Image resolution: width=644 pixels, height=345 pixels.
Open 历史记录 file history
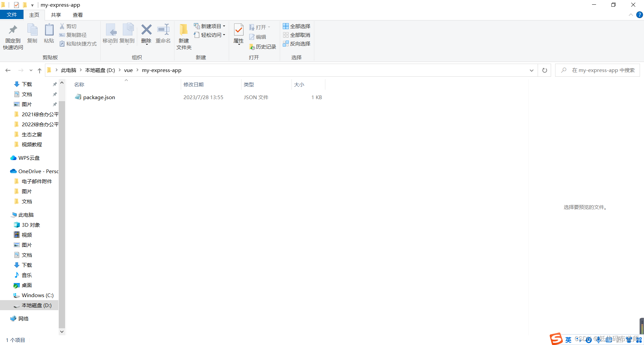coord(263,47)
